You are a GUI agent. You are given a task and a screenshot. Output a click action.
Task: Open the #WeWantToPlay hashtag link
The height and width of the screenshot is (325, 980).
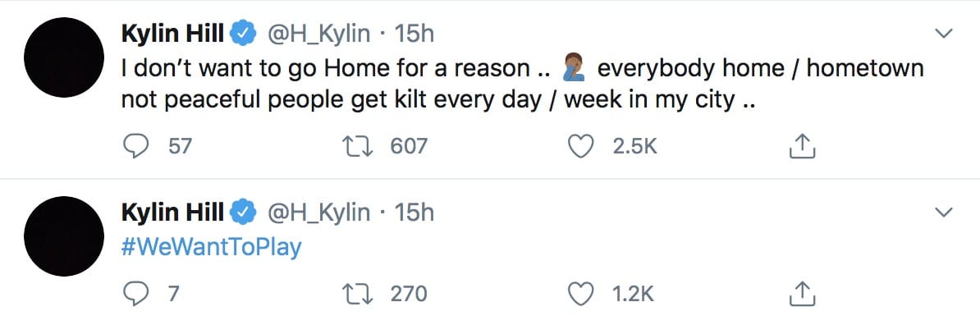click(x=211, y=248)
